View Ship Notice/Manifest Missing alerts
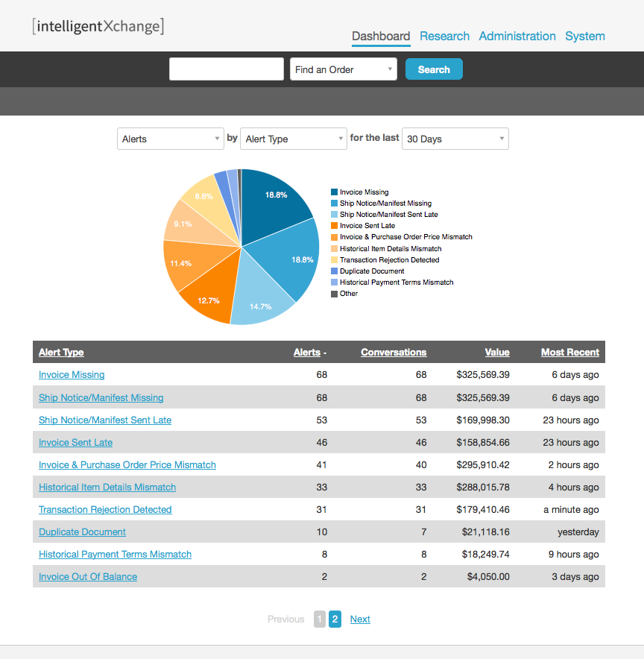 [x=101, y=397]
